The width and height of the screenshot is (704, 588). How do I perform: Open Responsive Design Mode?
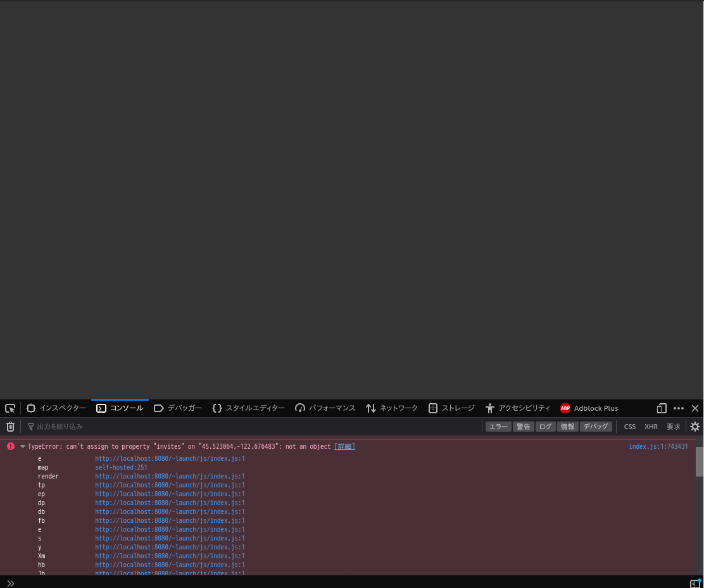click(661, 408)
